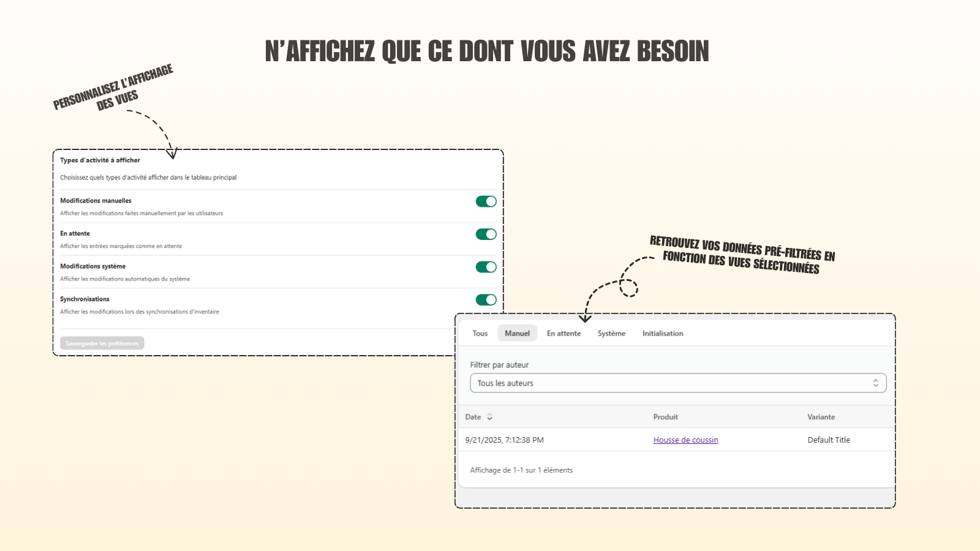The width and height of the screenshot is (980, 551).
Task: Click the "Produit" column header
Action: coord(665,417)
